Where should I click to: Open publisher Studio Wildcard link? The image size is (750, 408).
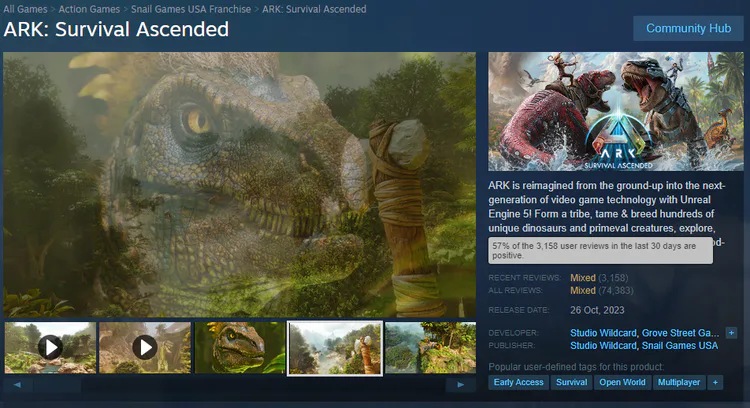[603, 345]
